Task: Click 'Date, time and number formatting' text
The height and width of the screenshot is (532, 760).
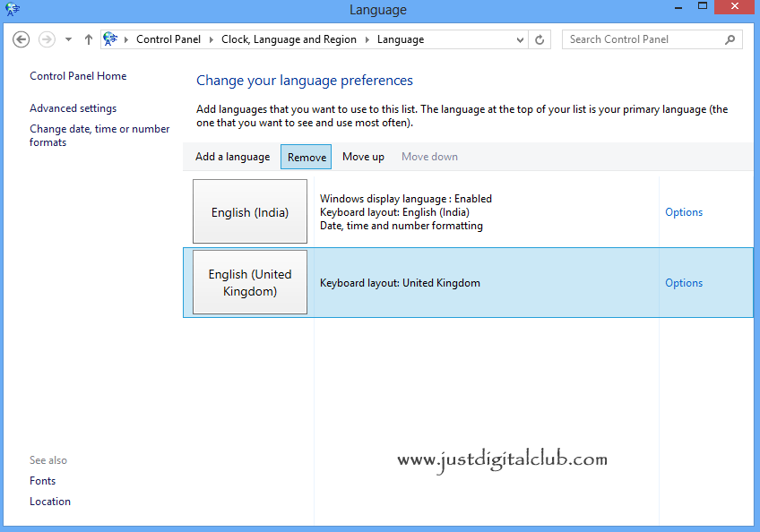Action: pos(402,226)
